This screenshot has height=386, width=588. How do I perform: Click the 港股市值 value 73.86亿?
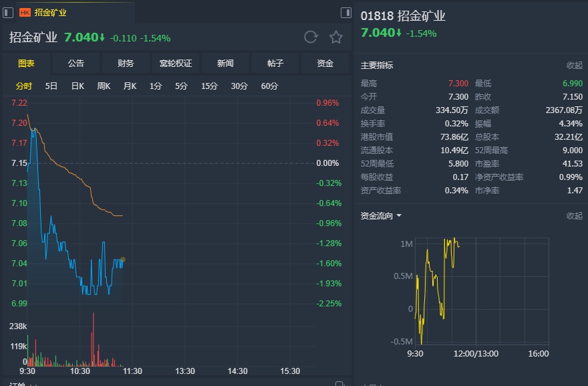pyautogui.click(x=454, y=137)
